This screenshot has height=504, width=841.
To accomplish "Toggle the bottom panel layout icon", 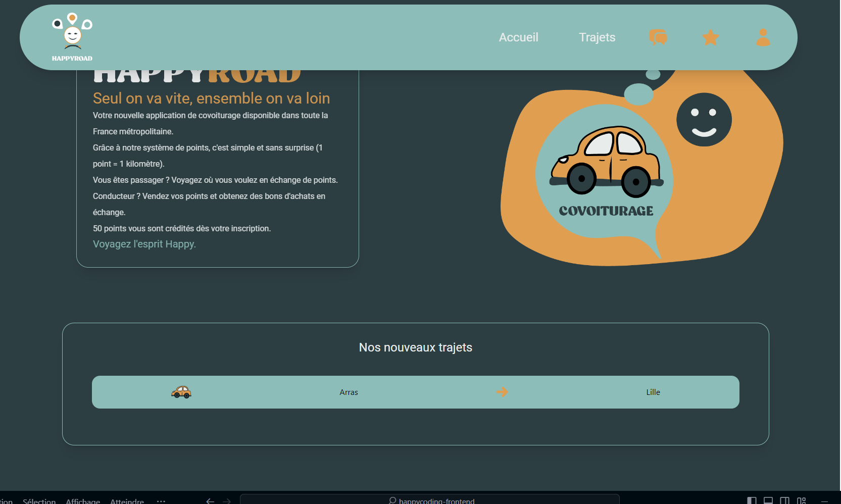I will point(768,500).
